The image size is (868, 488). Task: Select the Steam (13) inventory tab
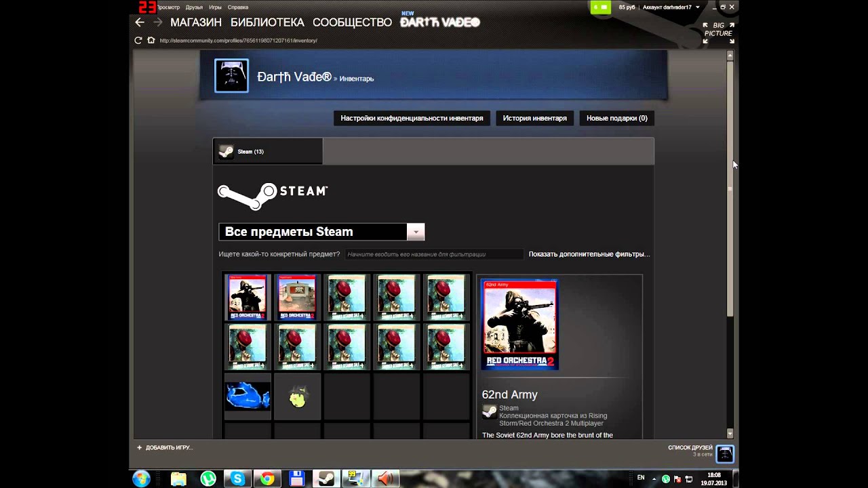pyautogui.click(x=268, y=152)
